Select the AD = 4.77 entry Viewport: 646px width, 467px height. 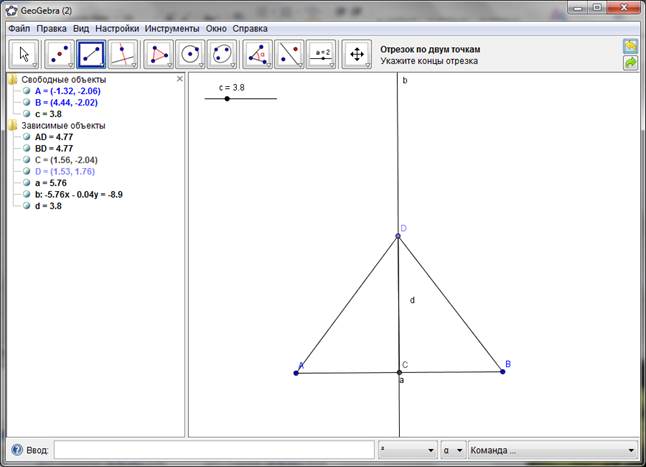(54, 137)
